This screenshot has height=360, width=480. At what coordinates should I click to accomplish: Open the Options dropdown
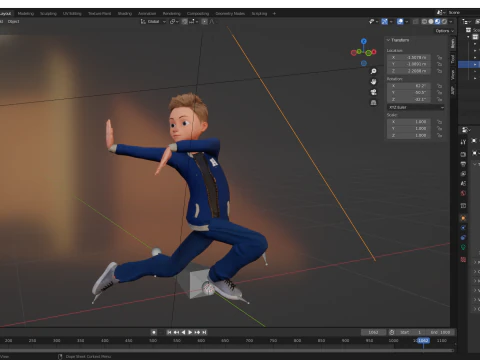pos(445,31)
